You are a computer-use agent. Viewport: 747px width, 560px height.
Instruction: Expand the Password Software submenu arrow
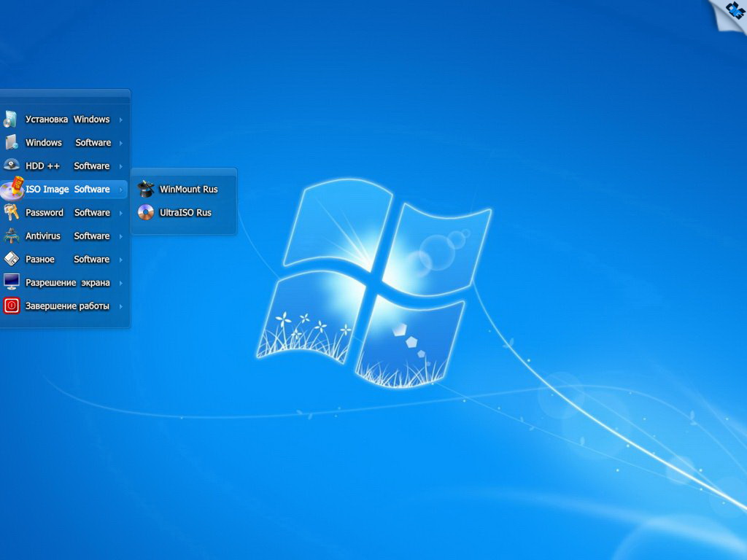tap(121, 213)
